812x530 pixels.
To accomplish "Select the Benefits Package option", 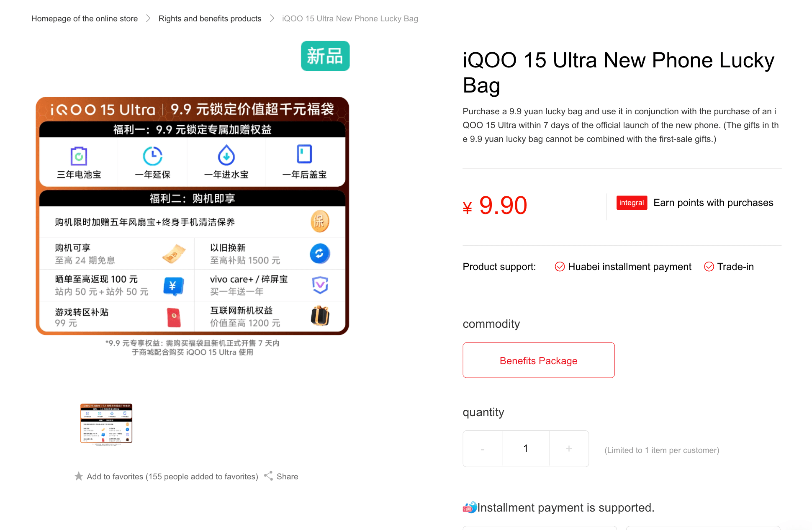I will coord(539,360).
